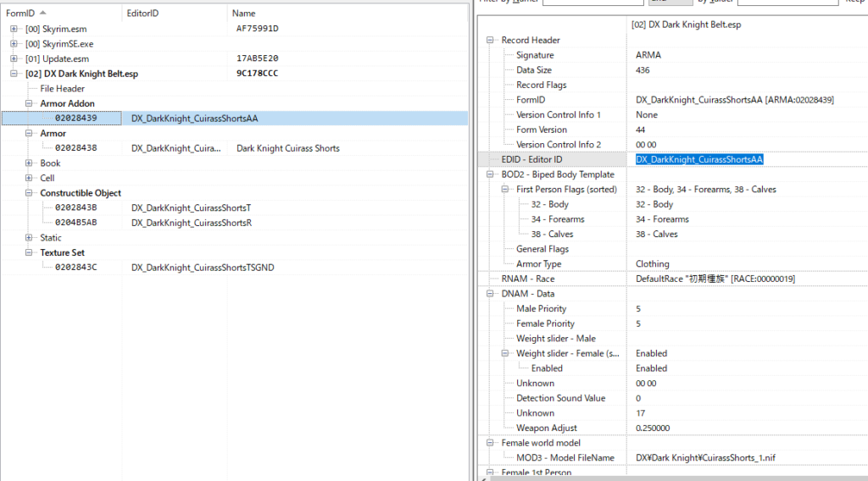Collapse the DX Dark Knight Belt.esp node

tap(14, 74)
